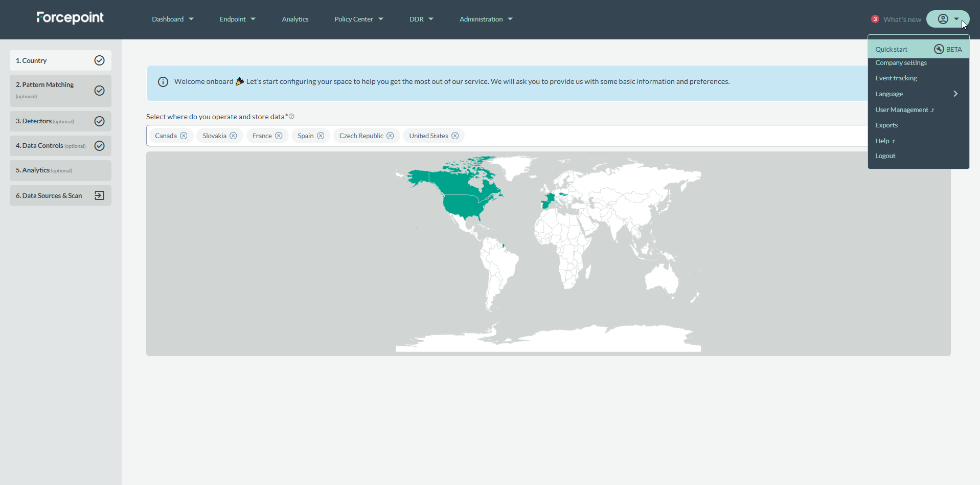Remove the France country chip
This screenshot has width=980, height=485.
[279, 136]
